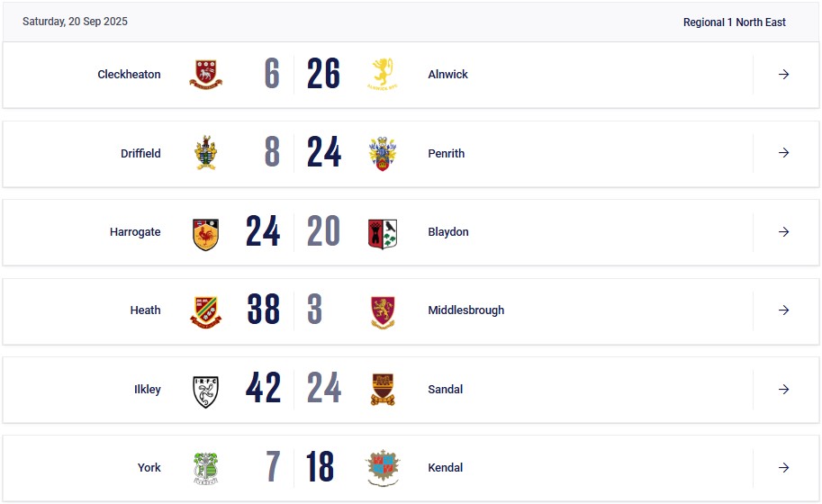
Task: Click the Cleckheaton club crest
Action: [205, 75]
